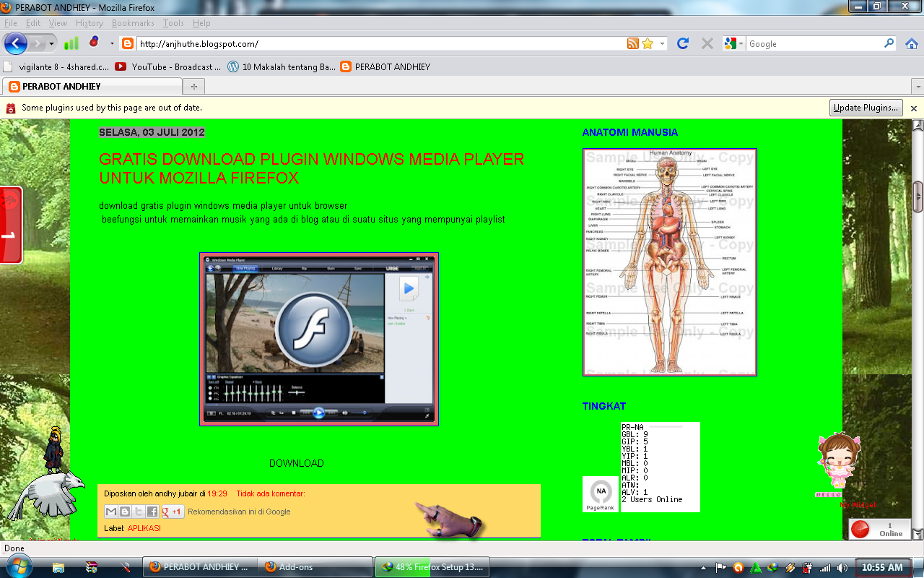Open Windows Explorer from taskbar
This screenshot has width=924, height=578.
[58, 567]
